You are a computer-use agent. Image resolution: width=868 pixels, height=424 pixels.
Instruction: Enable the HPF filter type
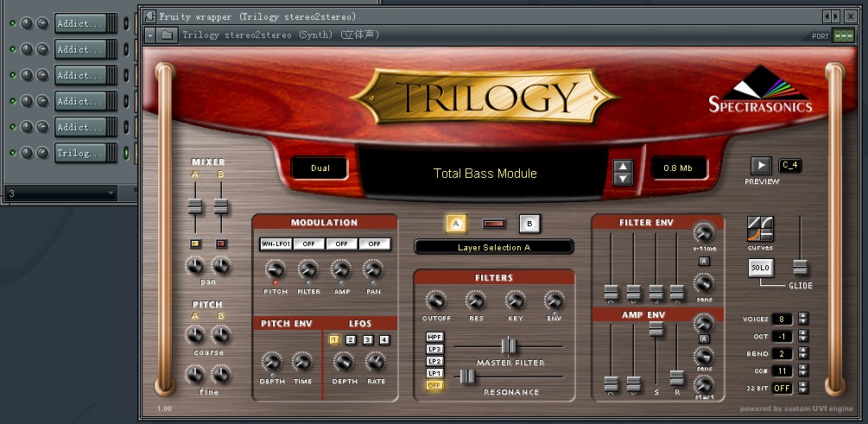click(434, 337)
